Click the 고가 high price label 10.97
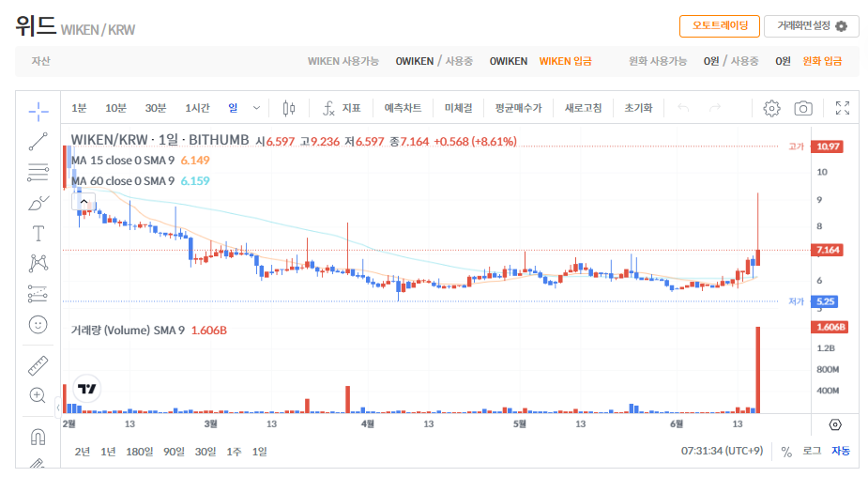 [828, 146]
